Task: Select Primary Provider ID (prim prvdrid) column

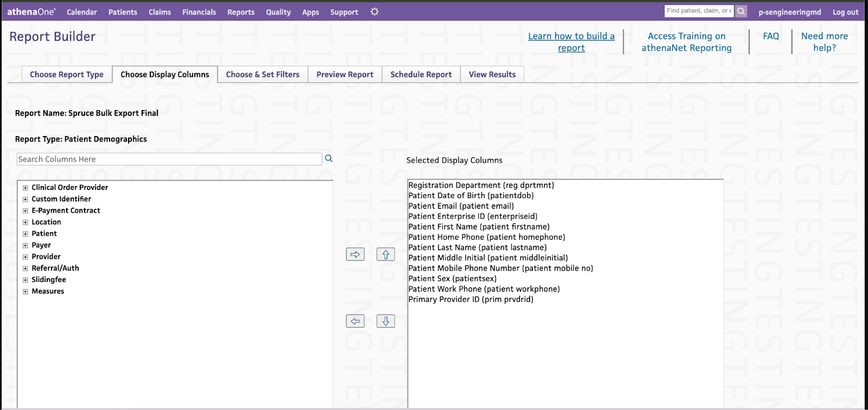Action: [471, 299]
